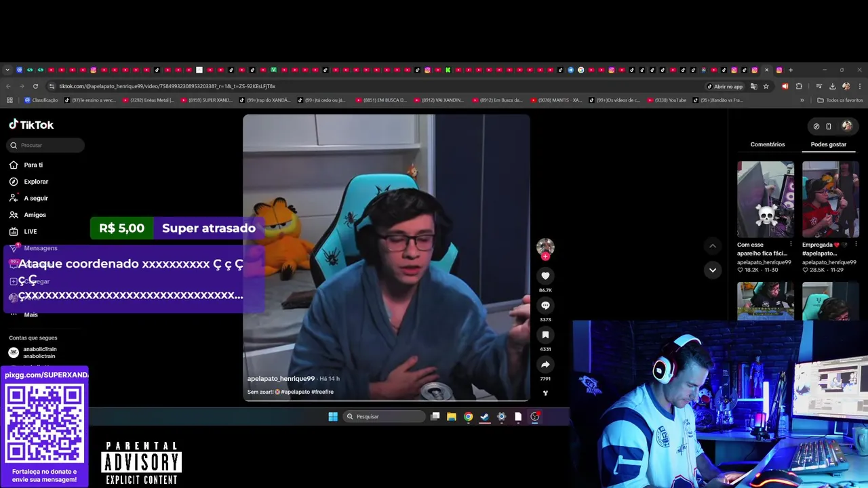868x488 pixels.
Task: Open the profile avatar at top right
Action: point(847,126)
